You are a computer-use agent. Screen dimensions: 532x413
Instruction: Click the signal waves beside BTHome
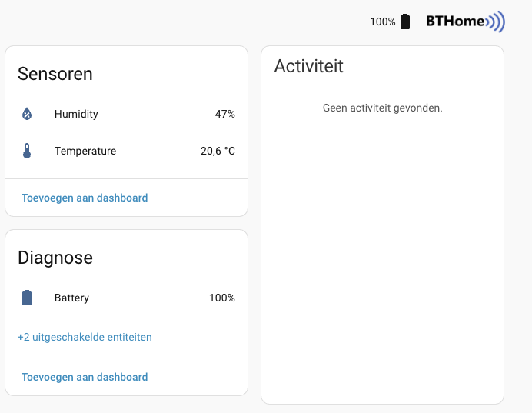click(x=497, y=22)
